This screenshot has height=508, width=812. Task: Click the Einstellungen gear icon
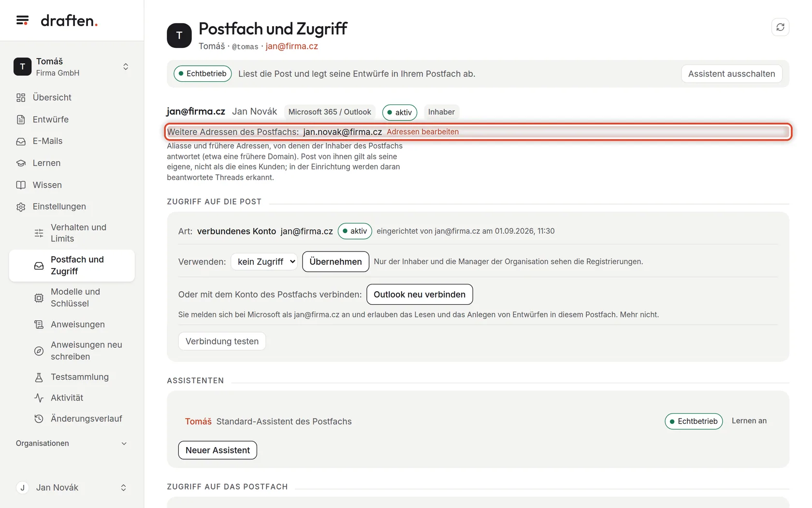click(21, 207)
